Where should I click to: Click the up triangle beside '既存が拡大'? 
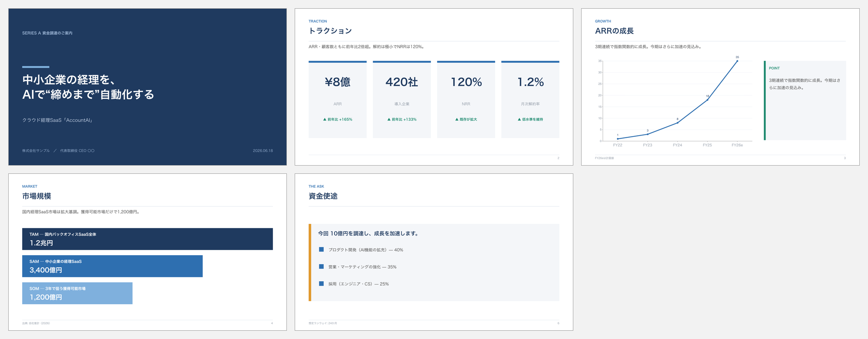(x=457, y=119)
